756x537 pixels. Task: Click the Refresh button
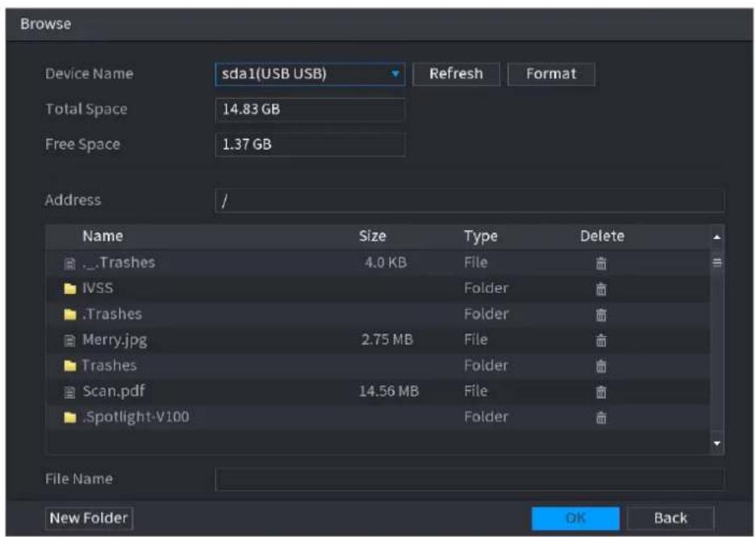pos(456,73)
